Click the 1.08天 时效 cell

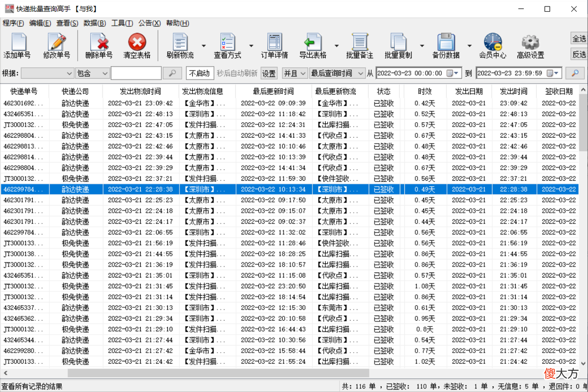click(x=425, y=286)
